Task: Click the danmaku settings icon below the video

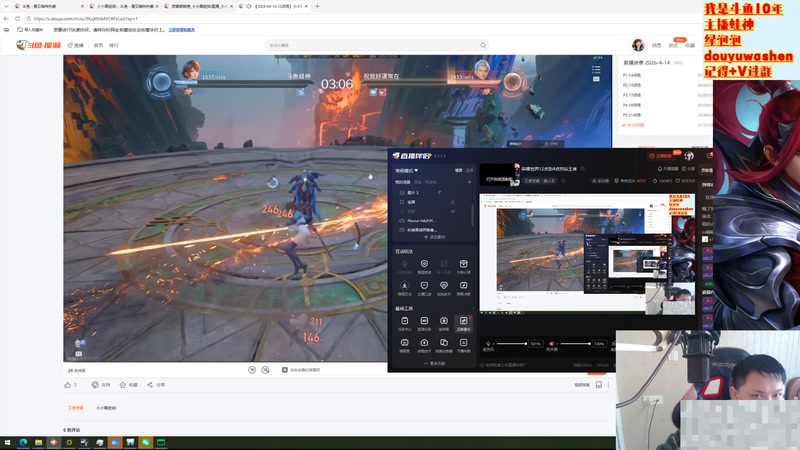Action: (265, 370)
